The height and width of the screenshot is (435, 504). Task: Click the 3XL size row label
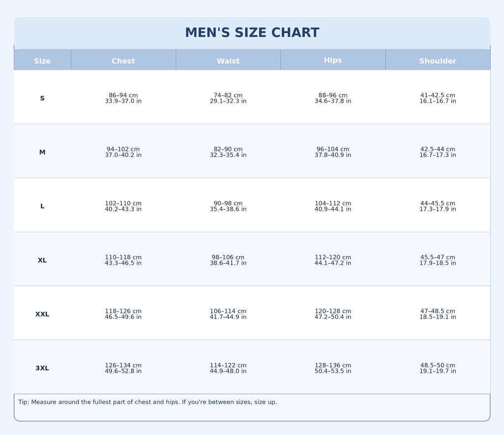pyautogui.click(x=42, y=368)
